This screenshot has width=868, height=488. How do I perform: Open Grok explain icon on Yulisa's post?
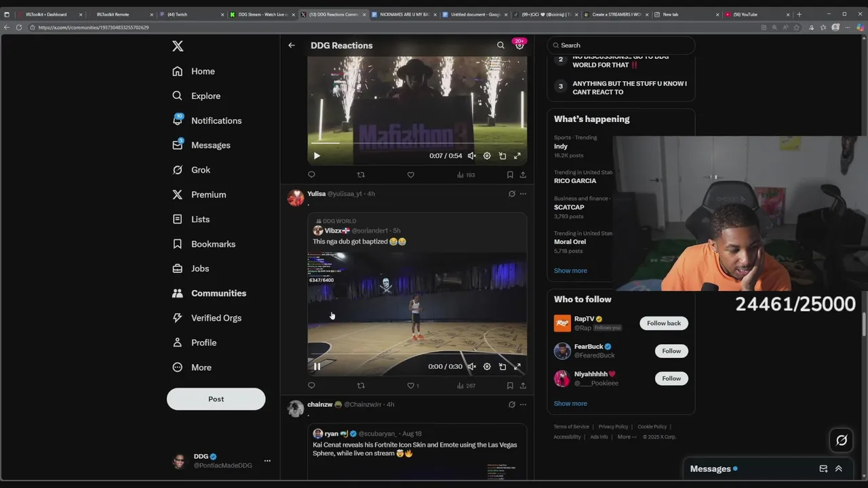point(512,194)
